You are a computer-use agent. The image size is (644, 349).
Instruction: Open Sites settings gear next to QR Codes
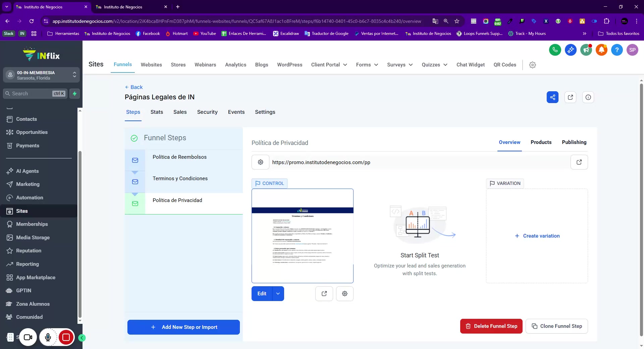[x=532, y=65]
